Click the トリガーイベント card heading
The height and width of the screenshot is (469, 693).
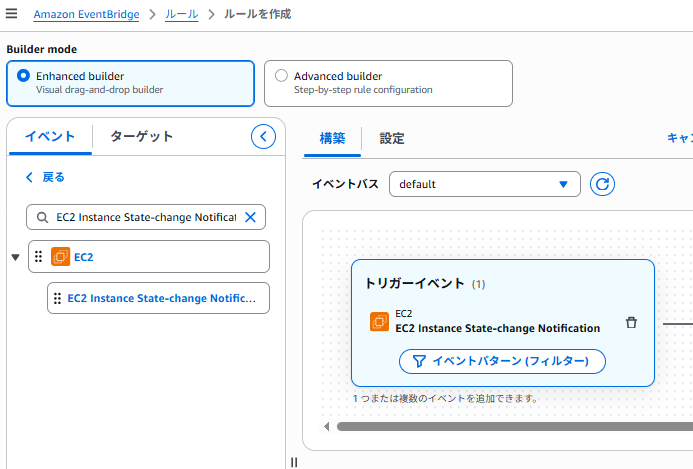[x=415, y=283]
